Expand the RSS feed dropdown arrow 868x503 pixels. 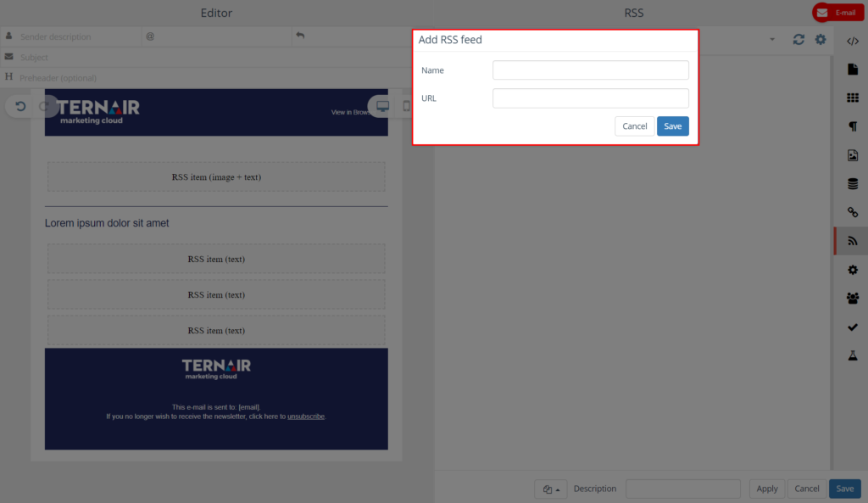pos(772,40)
